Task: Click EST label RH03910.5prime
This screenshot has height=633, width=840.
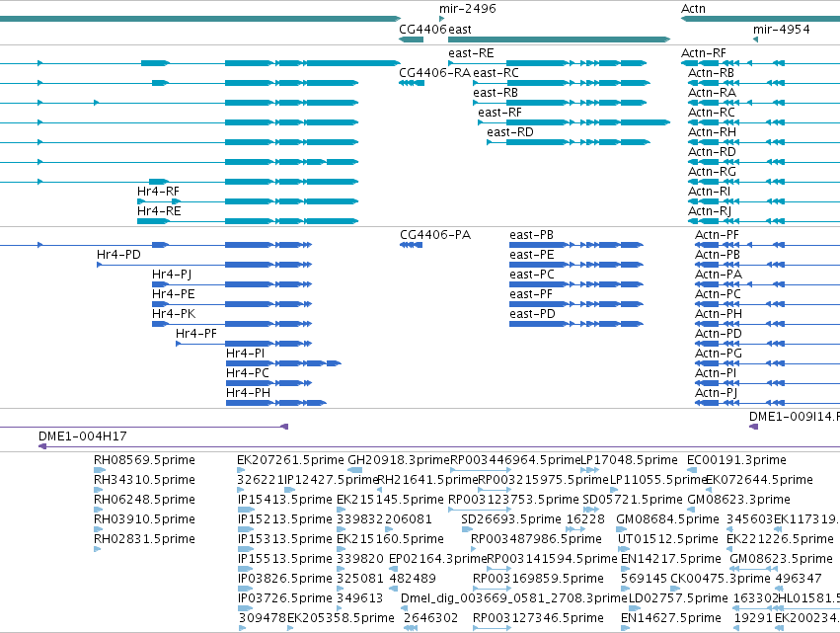Action: [144, 519]
